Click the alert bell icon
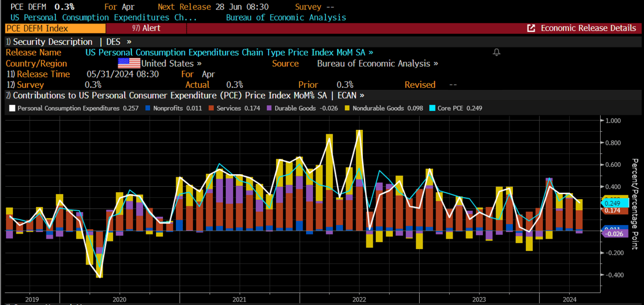Image resolution: width=644 pixels, height=305 pixels. 496,52
